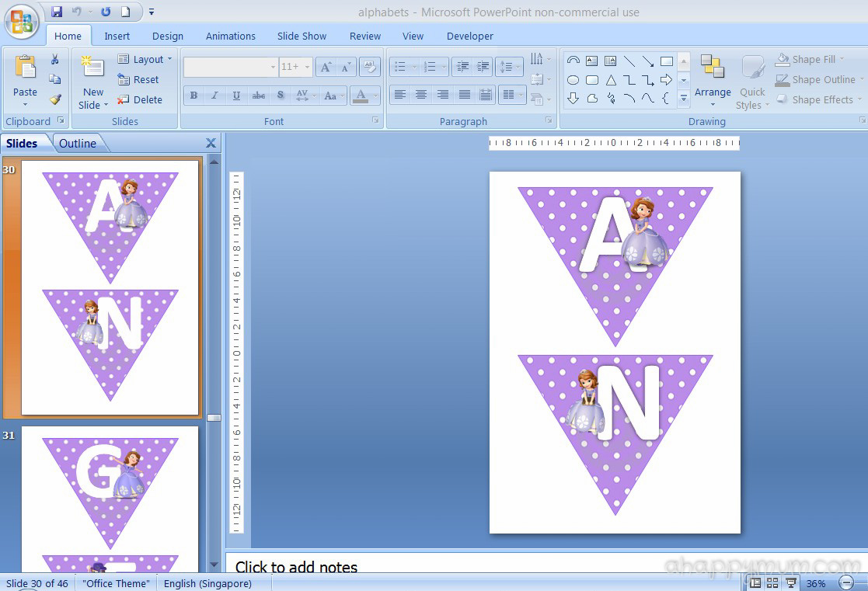
Task: Click the Grow Font icon
Action: [x=326, y=67]
